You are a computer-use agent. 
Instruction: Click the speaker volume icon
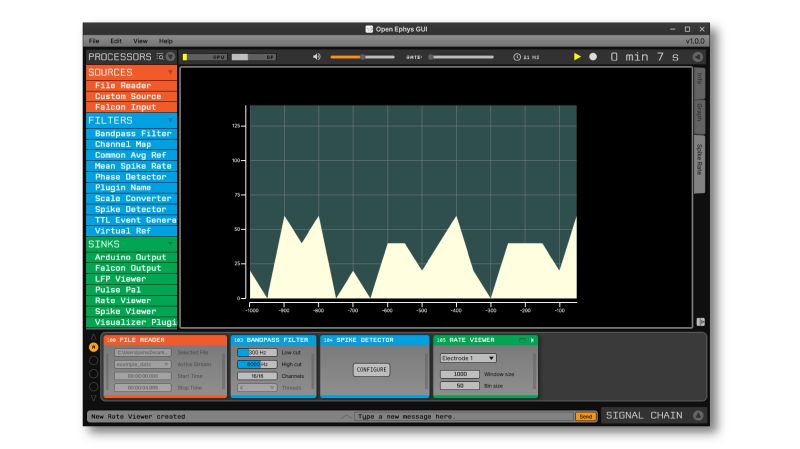[316, 57]
